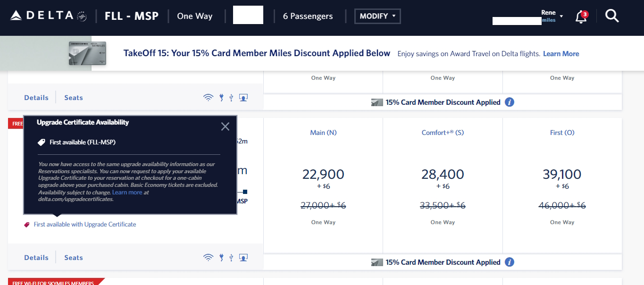Click the info icon beside lower discount banner
This screenshot has width=644, height=285.
[510, 262]
